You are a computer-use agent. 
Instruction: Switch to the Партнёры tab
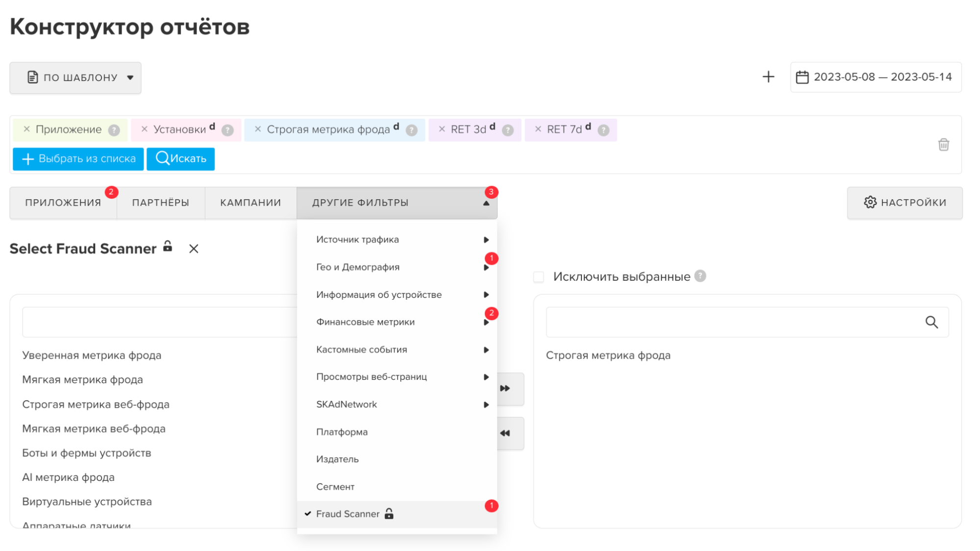[x=160, y=203]
